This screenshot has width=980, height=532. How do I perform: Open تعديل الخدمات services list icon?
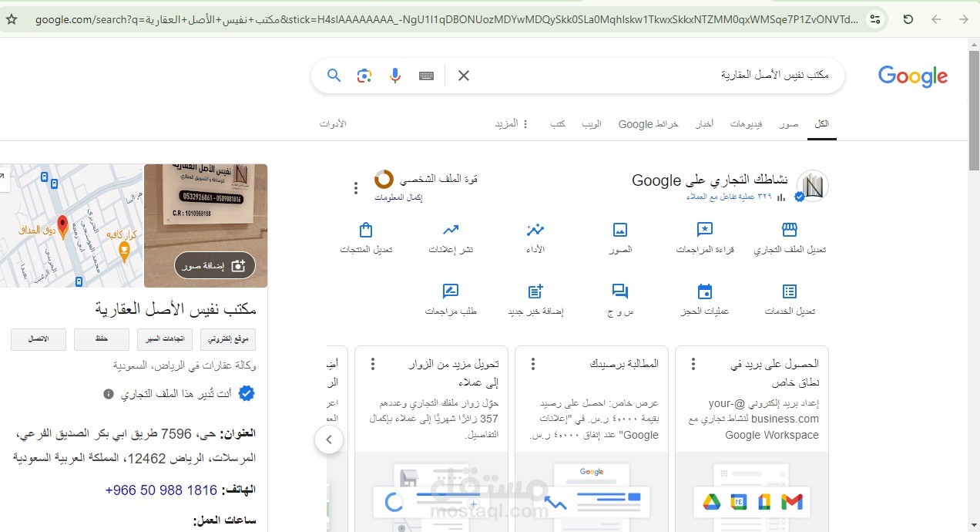click(789, 291)
